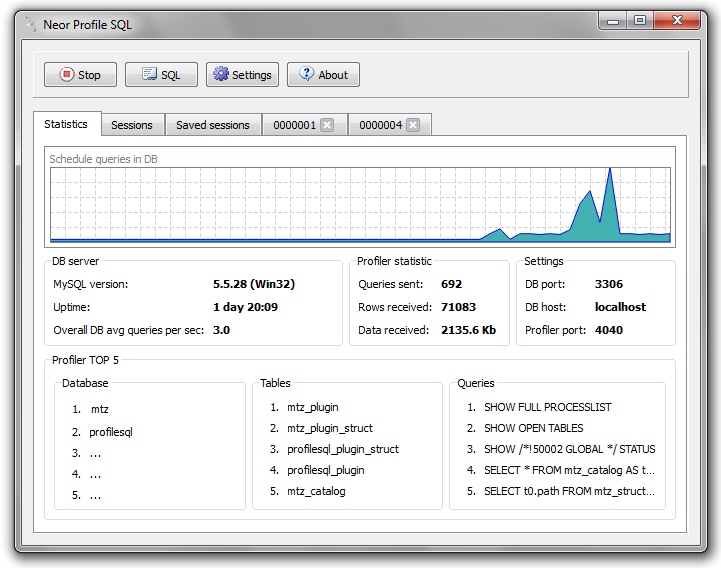Screen dimensions: 721x568
Task: Click query SHOW OPEN TABLES
Action: tap(533, 429)
